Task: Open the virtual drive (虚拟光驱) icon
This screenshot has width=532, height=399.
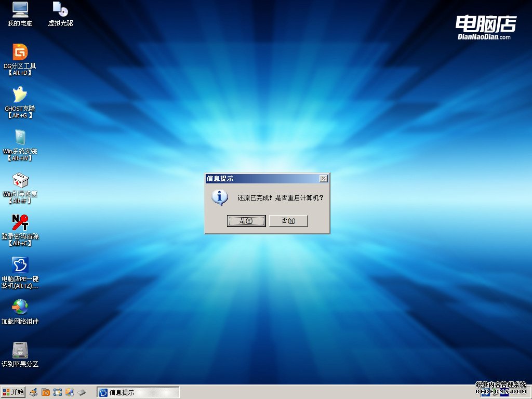Action: click(60, 9)
